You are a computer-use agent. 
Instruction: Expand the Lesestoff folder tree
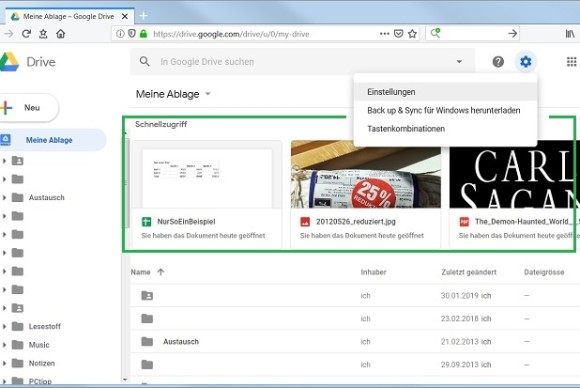4,326
